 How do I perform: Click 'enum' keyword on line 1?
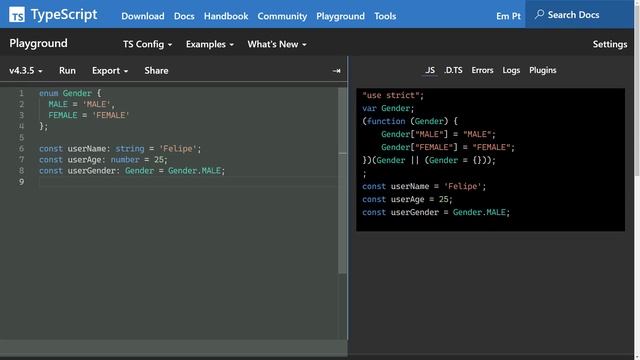click(x=49, y=93)
